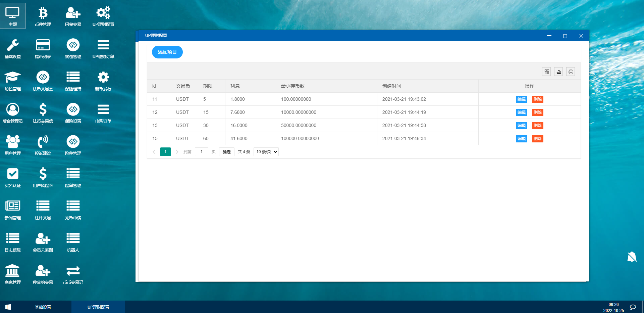This screenshot has width=644, height=313.
Task: Open 杠杆交易 (margin trading)
Action: point(43,209)
